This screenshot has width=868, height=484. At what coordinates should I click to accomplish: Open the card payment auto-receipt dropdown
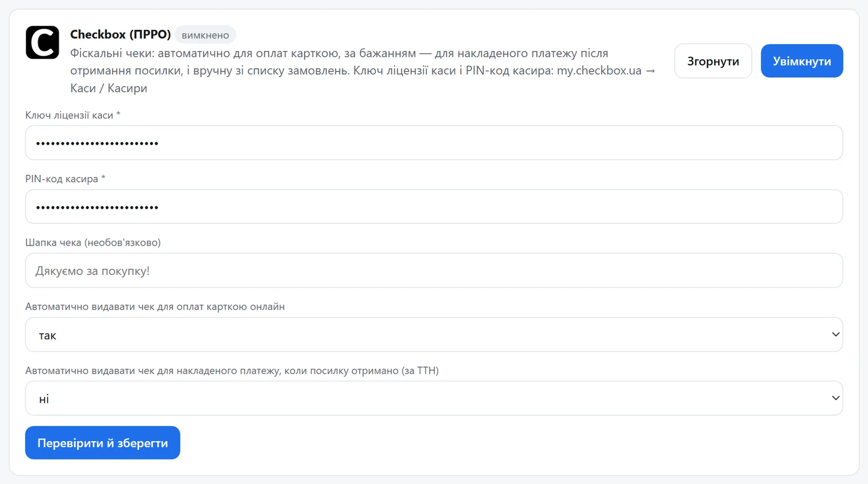(434, 334)
